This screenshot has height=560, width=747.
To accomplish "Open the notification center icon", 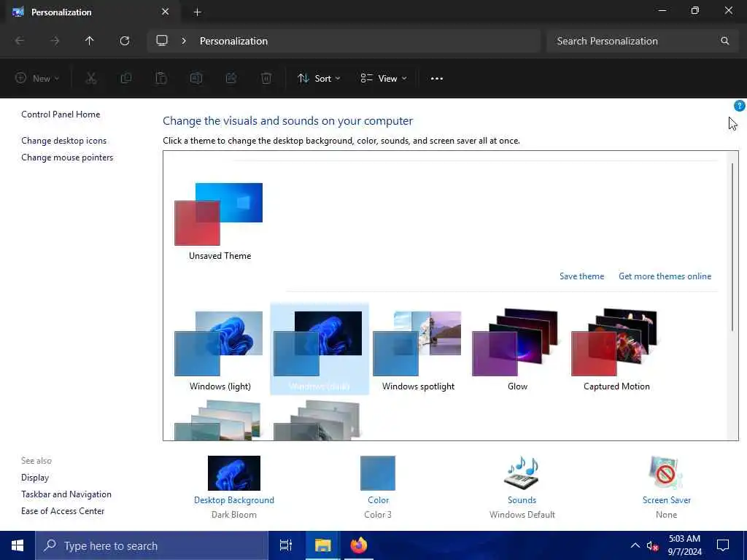I will tap(723, 545).
